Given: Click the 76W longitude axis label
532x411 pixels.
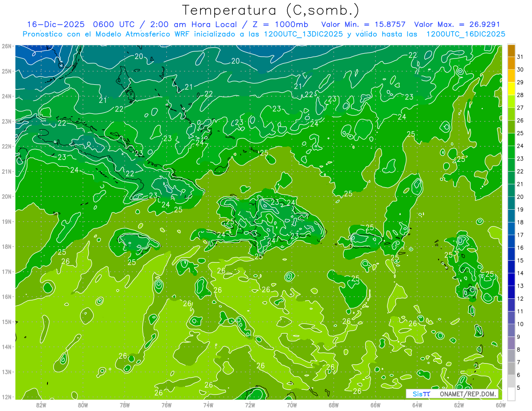Looking at the screenshot, I should tap(167, 405).
